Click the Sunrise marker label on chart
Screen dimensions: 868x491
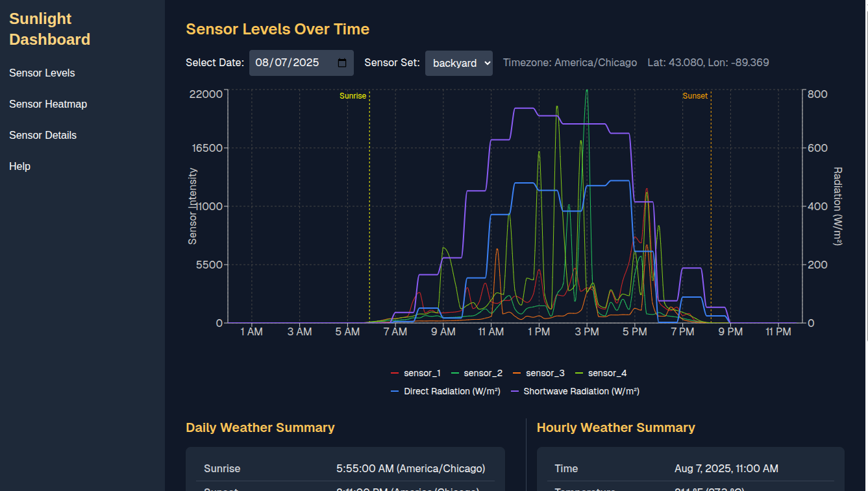click(353, 96)
